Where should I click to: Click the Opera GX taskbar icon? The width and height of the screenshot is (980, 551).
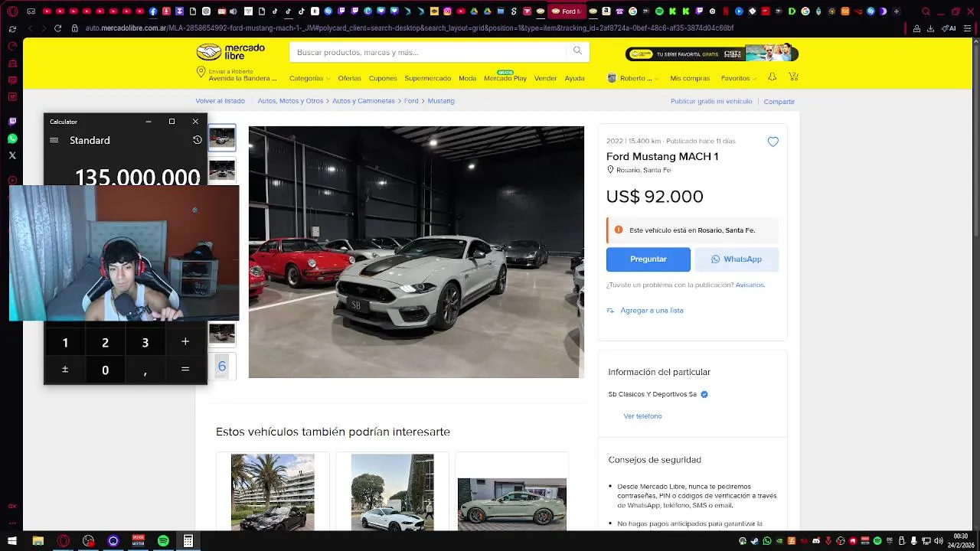pyautogui.click(x=64, y=541)
